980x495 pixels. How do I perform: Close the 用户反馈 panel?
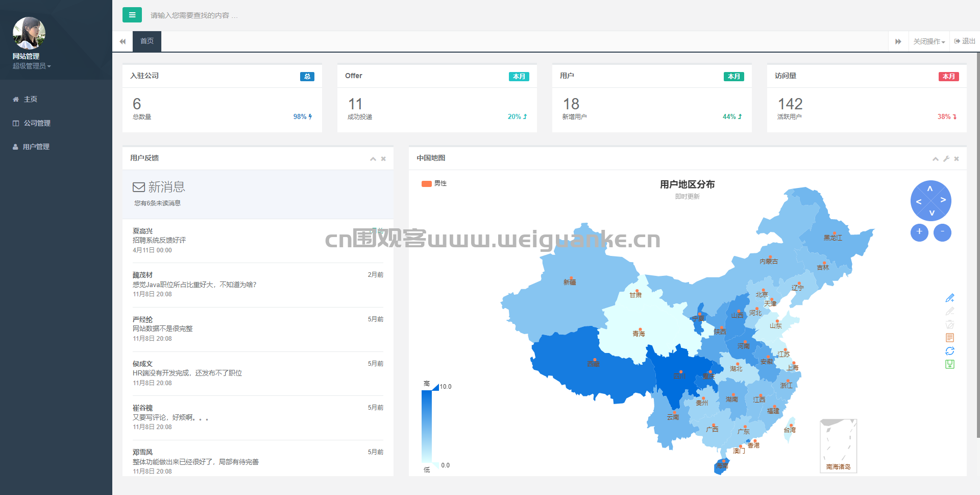383,159
